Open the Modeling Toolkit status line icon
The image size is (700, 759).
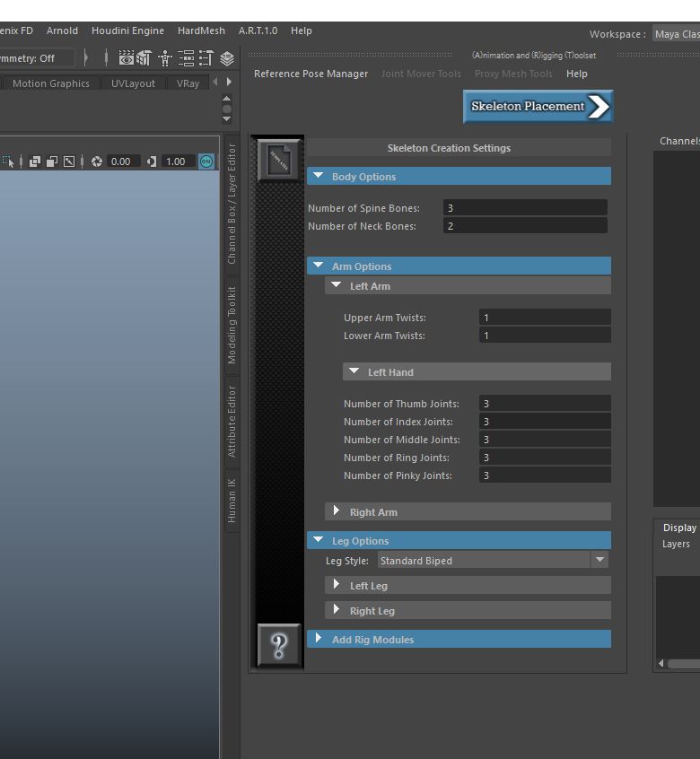click(x=144, y=58)
